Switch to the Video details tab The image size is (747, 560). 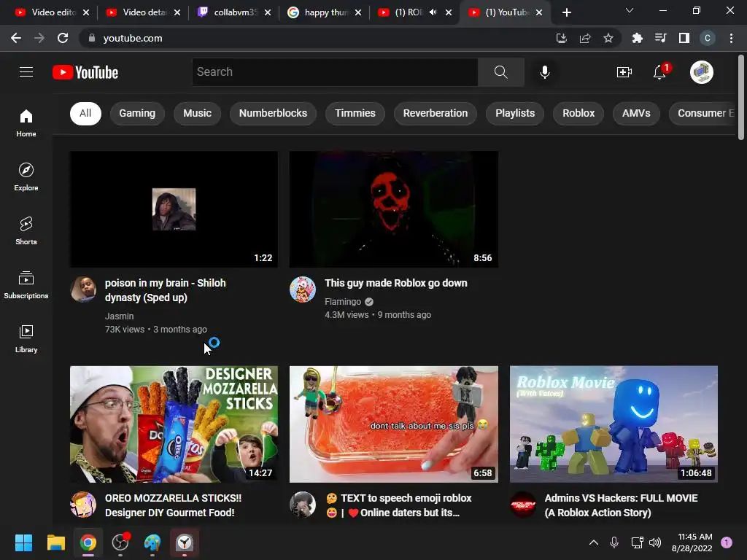tap(144, 12)
